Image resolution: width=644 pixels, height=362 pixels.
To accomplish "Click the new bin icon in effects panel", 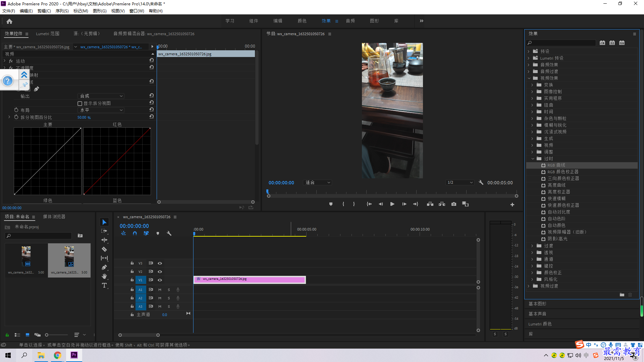I will (622, 295).
